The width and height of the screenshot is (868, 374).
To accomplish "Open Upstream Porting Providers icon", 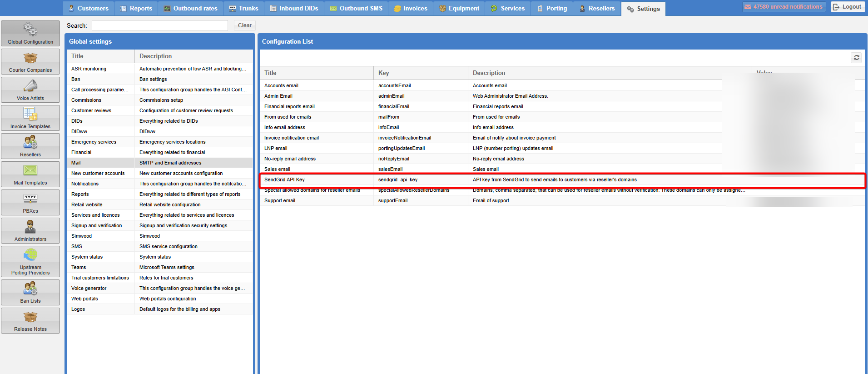I will [x=30, y=255].
